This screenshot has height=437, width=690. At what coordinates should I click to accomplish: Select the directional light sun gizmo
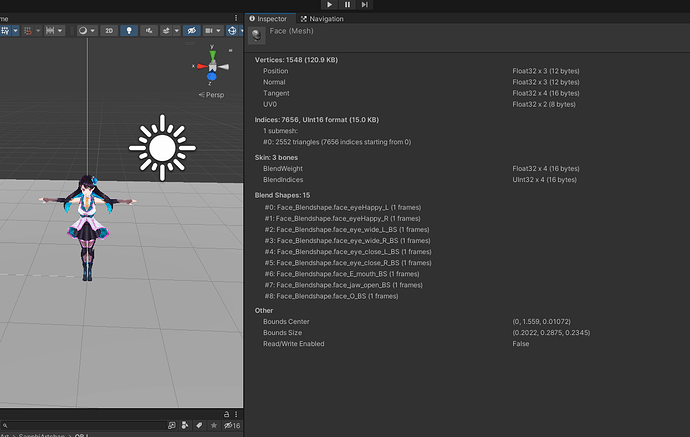point(162,147)
